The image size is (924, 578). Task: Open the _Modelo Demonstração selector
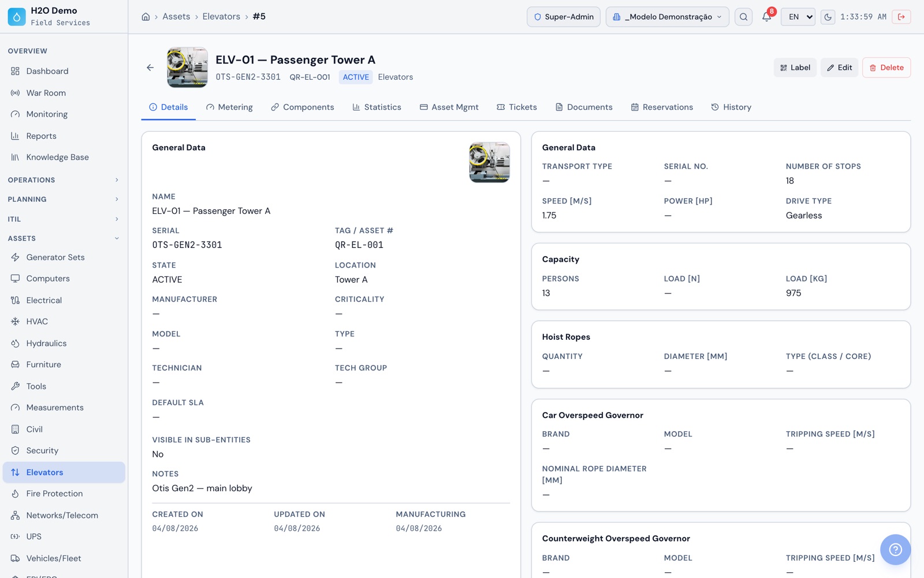click(x=668, y=17)
